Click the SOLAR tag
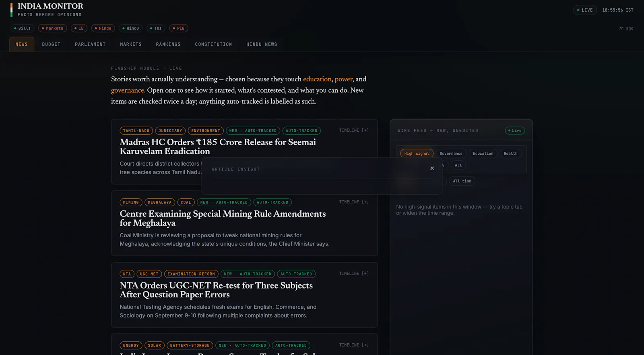The width and height of the screenshot is (644, 355). 155,345
